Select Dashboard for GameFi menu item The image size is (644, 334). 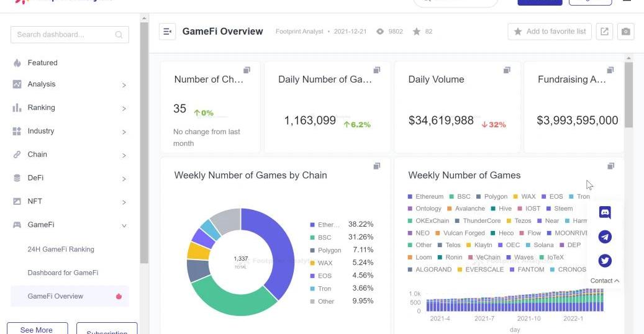[x=63, y=273]
